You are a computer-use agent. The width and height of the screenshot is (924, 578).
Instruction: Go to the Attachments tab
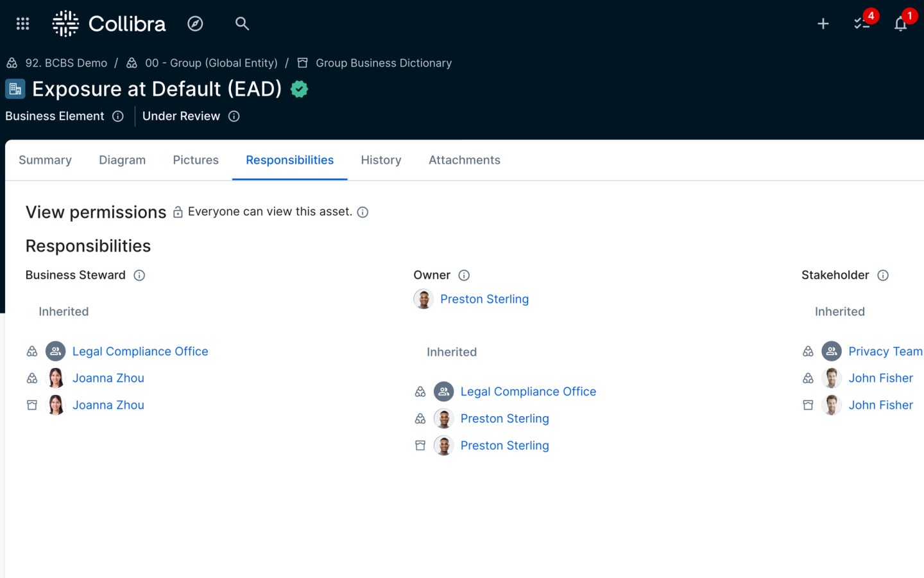pyautogui.click(x=464, y=160)
